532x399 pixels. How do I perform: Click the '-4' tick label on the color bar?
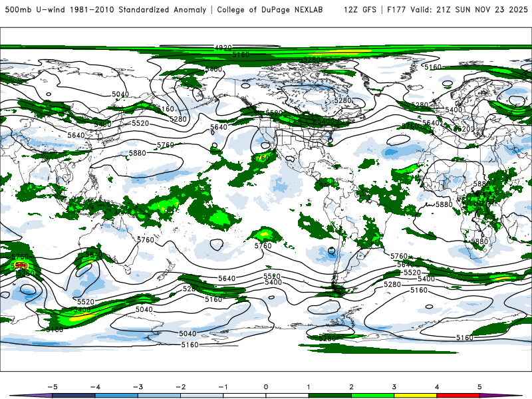click(x=95, y=387)
